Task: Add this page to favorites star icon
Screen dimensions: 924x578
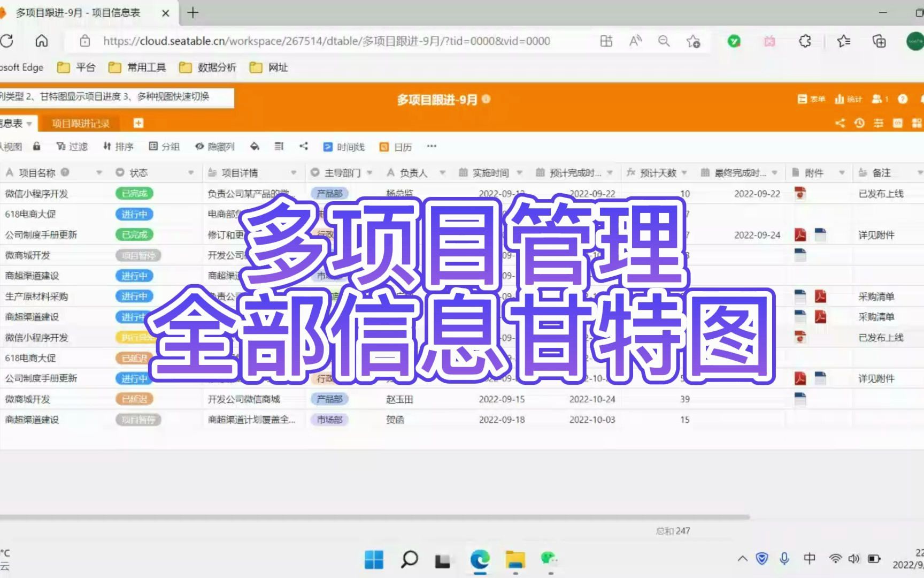Action: (x=693, y=41)
